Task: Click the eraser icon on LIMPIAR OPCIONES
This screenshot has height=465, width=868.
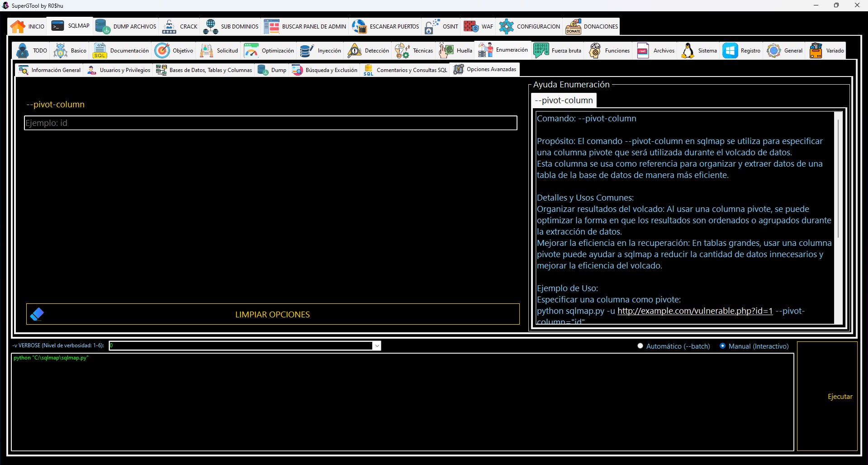Action: (37, 314)
